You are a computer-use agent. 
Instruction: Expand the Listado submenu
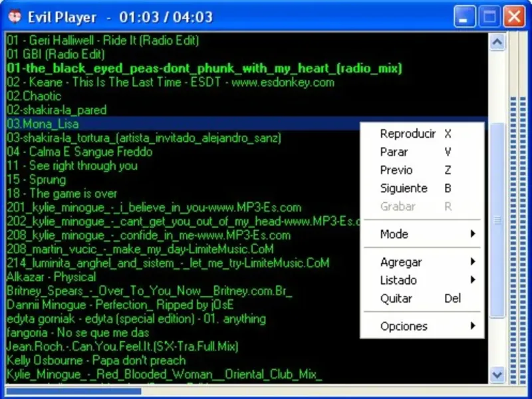[422, 280]
